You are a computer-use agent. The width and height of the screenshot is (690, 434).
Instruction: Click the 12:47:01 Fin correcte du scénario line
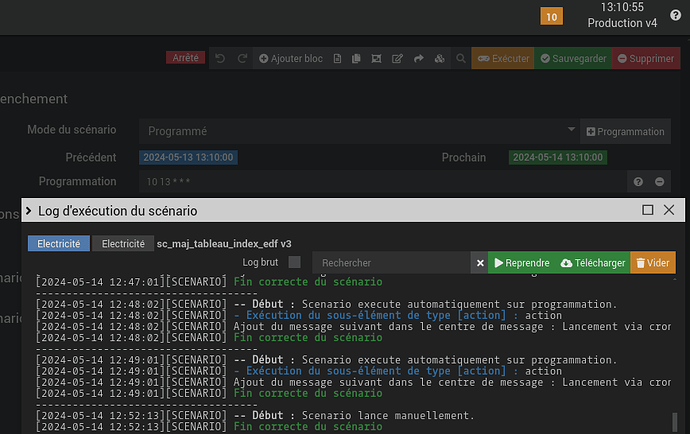coord(209,282)
